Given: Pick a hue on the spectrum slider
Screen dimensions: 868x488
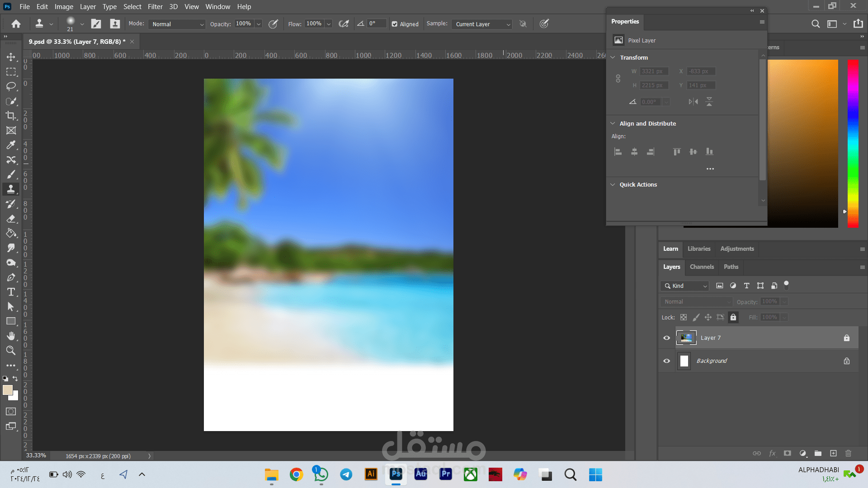Looking at the screenshot, I should tap(853, 143).
